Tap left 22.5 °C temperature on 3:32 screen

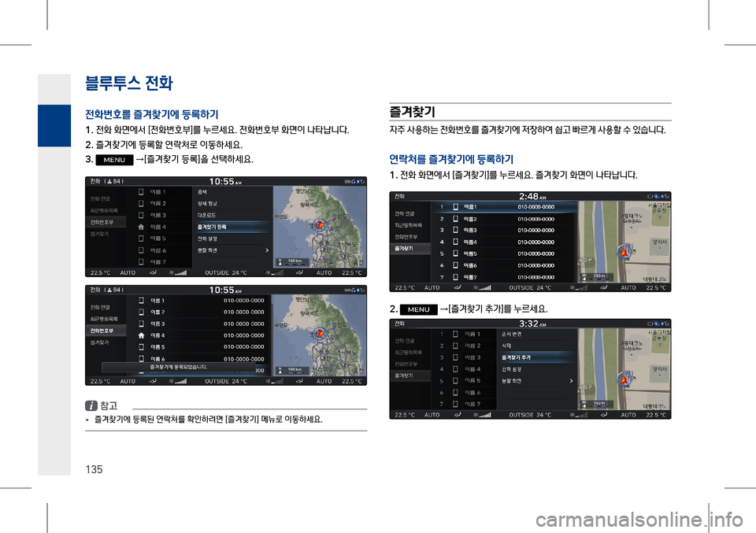point(405,415)
